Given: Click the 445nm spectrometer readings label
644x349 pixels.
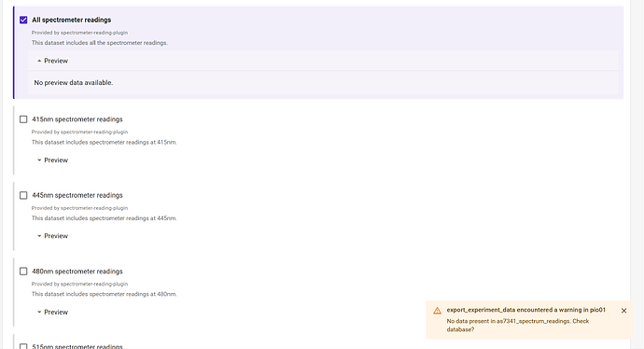Looking at the screenshot, I should pyautogui.click(x=77, y=195).
